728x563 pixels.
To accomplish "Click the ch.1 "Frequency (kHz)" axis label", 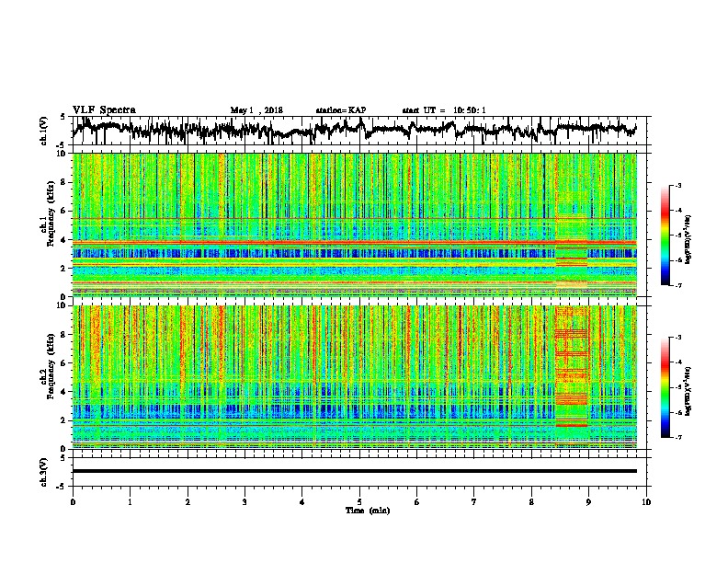I will click(x=51, y=213).
